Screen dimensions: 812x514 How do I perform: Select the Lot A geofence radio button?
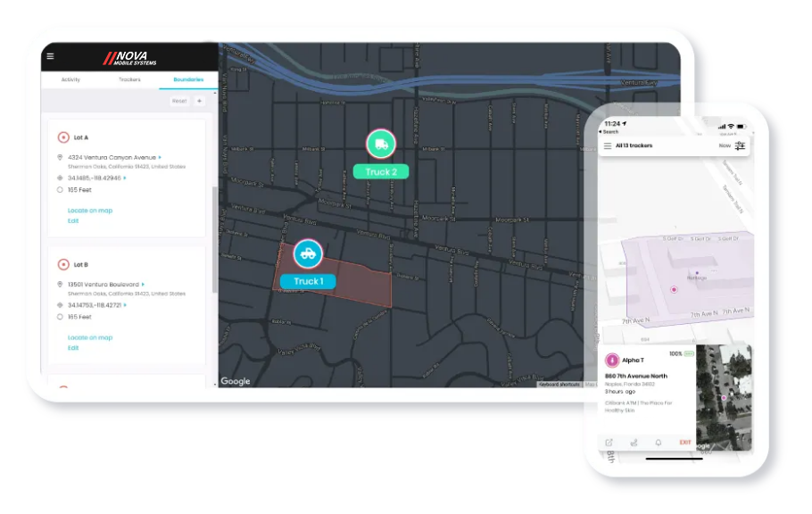pos(63,137)
